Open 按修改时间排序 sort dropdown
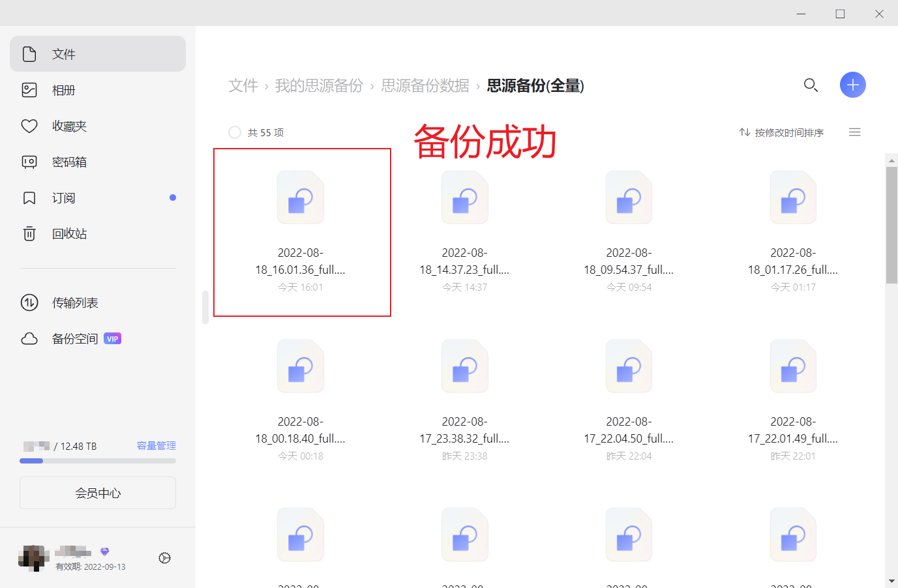This screenshot has height=588, width=898. 781,132
